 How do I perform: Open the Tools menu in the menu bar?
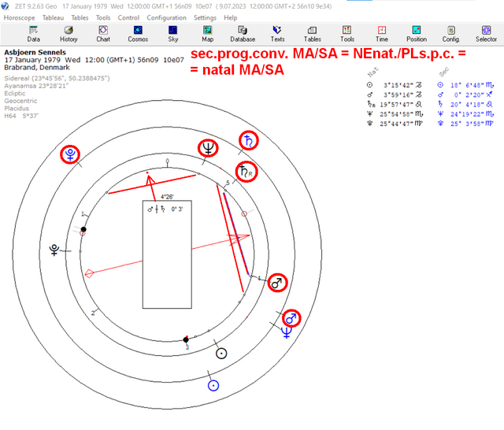click(x=103, y=17)
